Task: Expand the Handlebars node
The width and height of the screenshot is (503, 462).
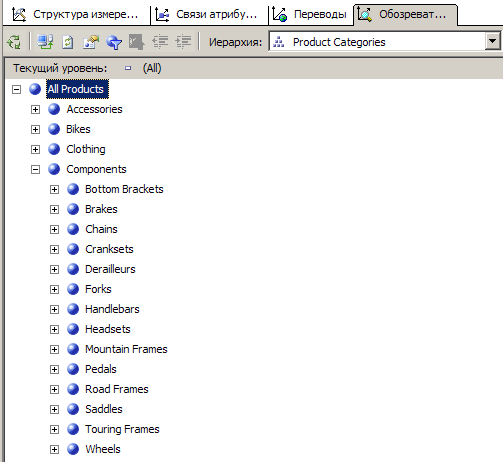Action: [x=54, y=309]
